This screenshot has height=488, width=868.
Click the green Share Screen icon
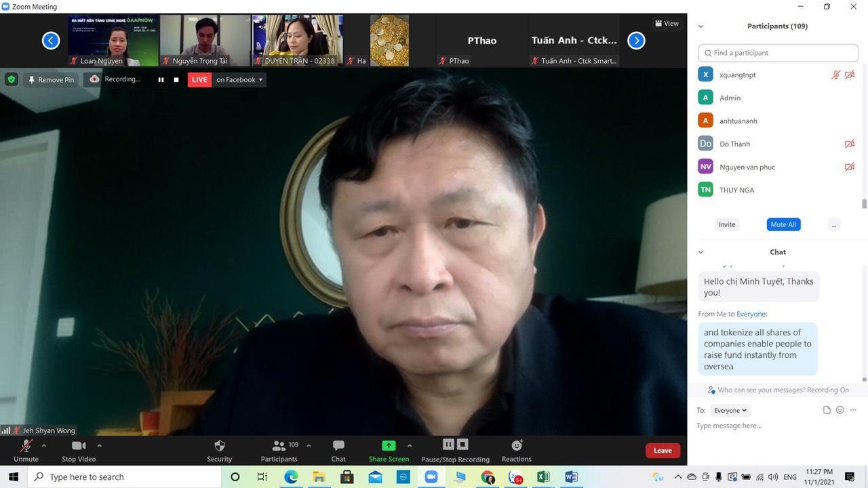[389, 445]
